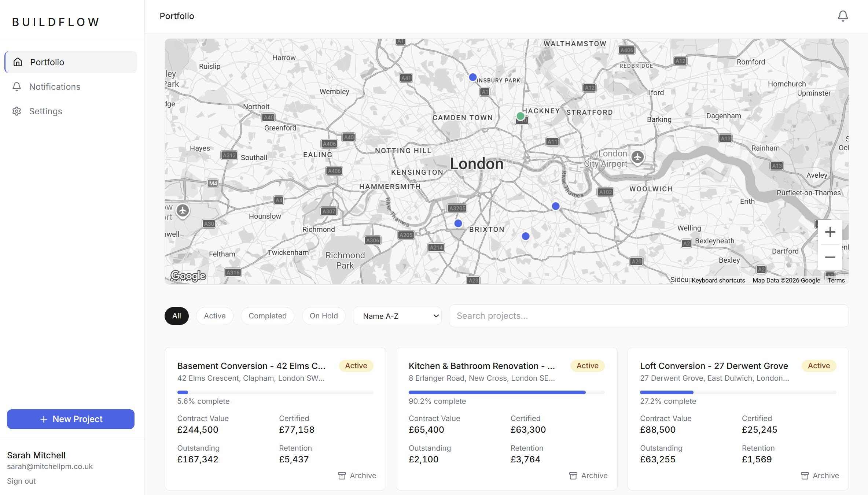This screenshot has width=868, height=495.
Task: Zoom out on the map
Action: click(x=830, y=257)
